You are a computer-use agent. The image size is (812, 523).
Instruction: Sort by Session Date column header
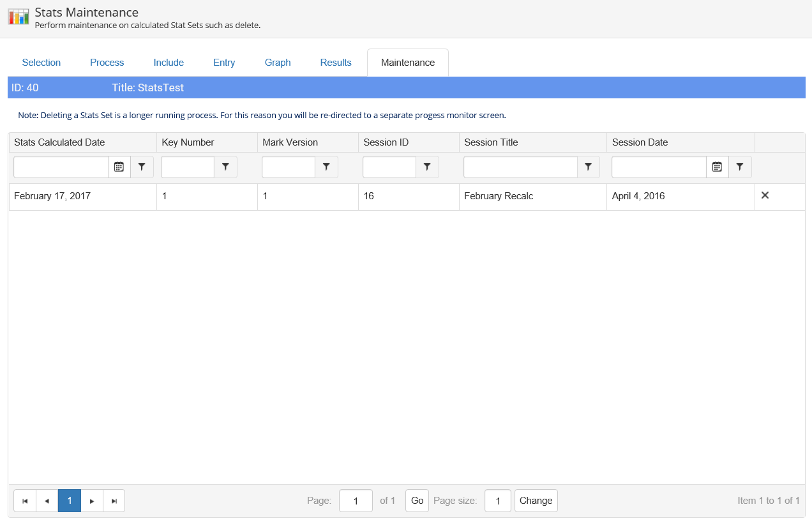(x=640, y=142)
